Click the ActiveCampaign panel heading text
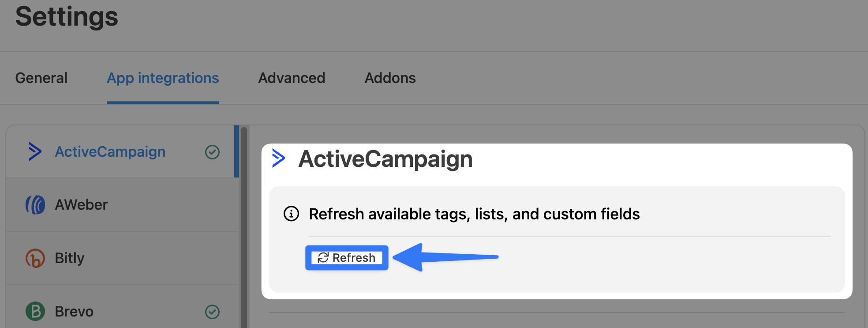 [385, 159]
